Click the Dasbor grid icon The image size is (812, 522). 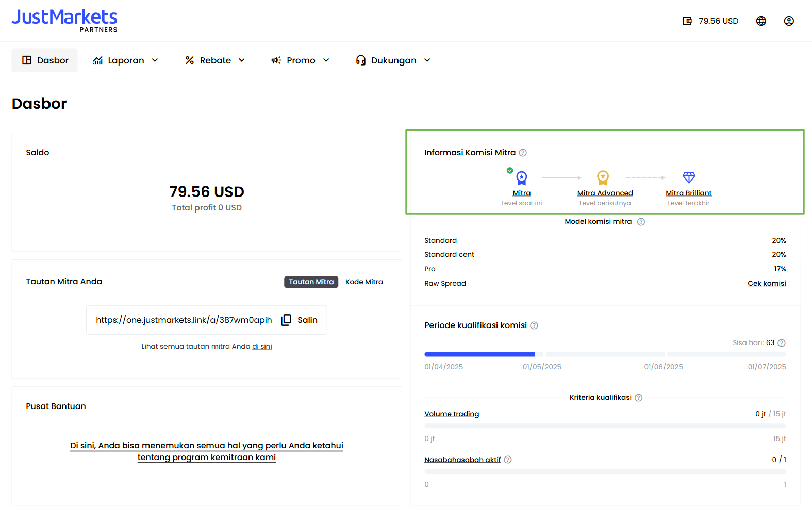(x=27, y=60)
